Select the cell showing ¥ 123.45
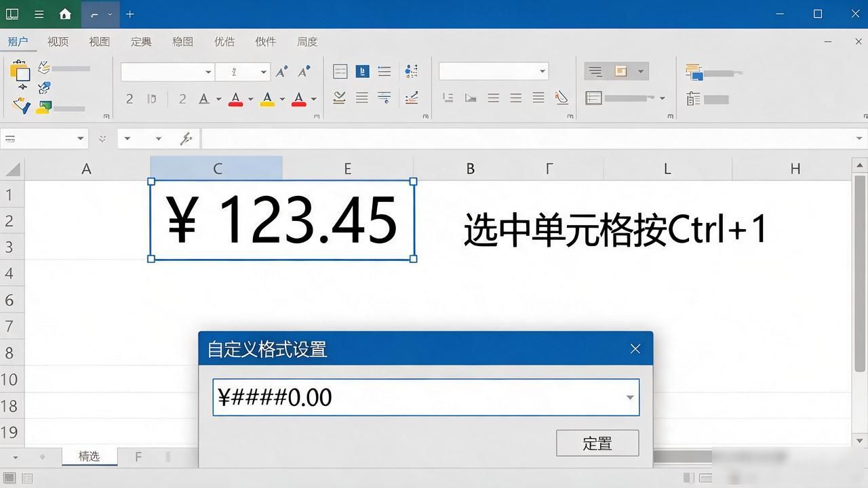Image resolution: width=868 pixels, height=488 pixels. click(282, 220)
